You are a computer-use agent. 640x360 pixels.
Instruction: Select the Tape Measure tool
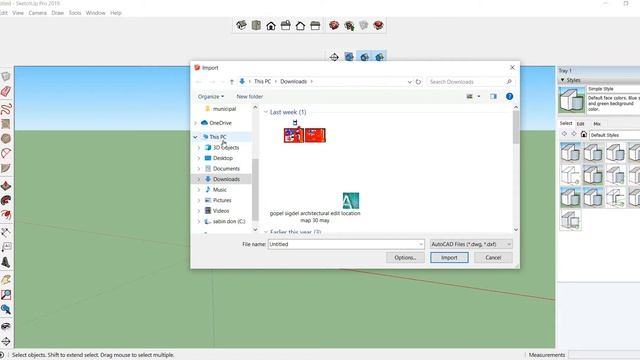(6, 232)
